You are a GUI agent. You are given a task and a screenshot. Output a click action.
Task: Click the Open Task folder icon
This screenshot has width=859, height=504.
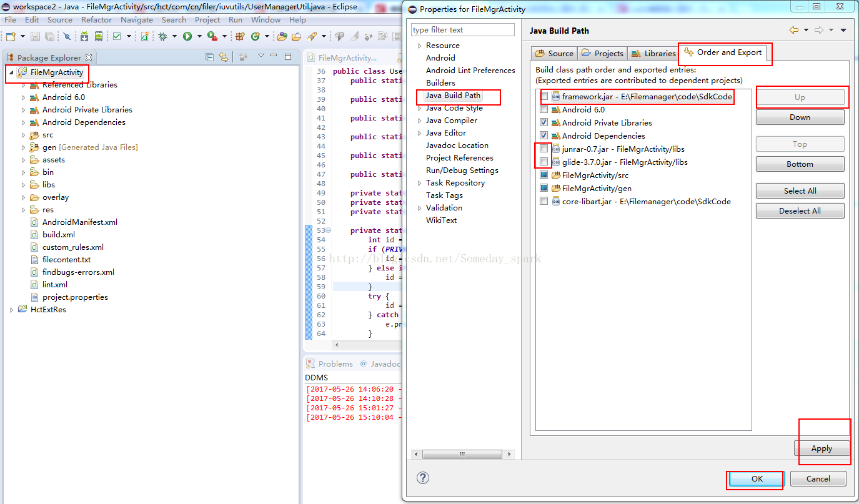coord(296,37)
